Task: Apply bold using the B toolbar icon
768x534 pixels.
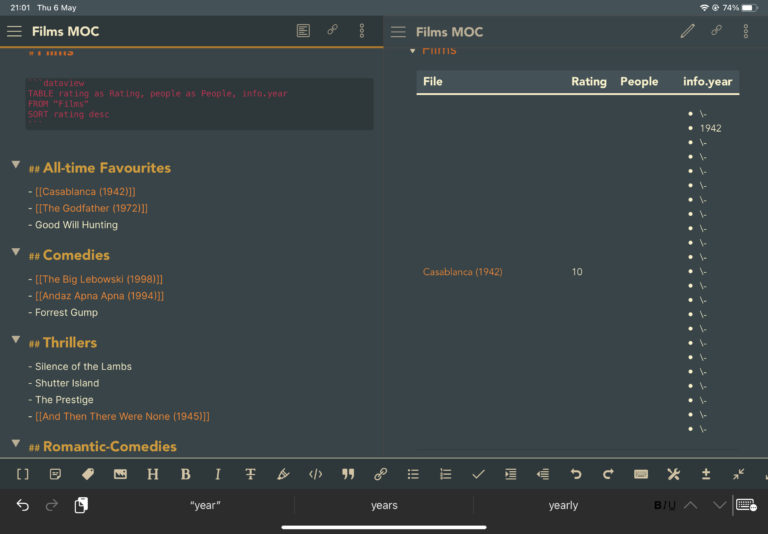Action: tap(185, 474)
